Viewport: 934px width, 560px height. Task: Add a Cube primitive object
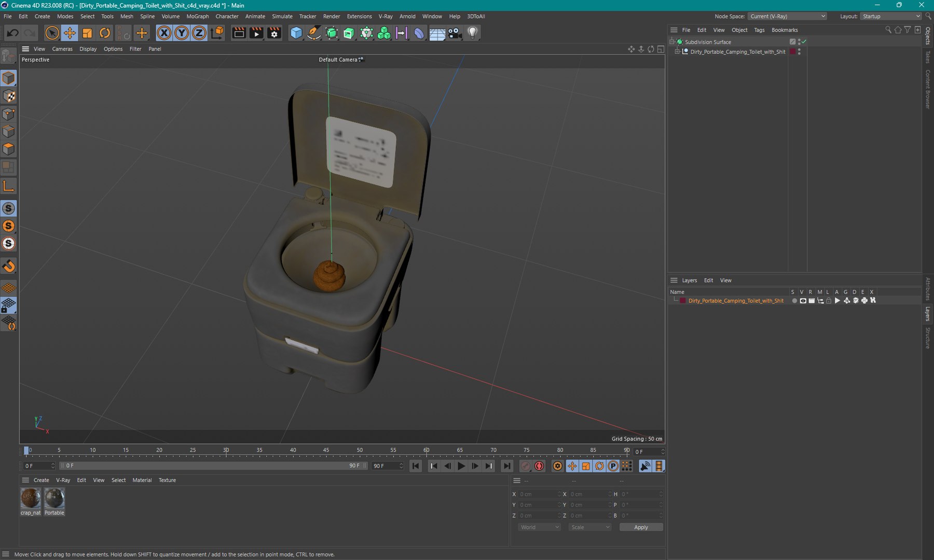click(x=296, y=33)
